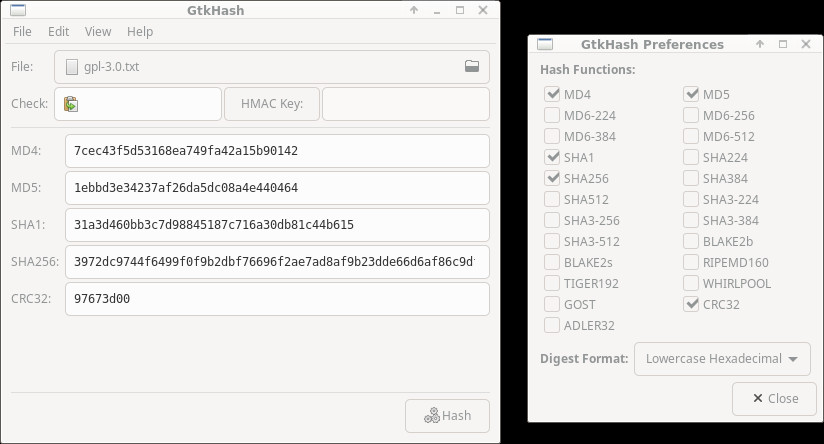This screenshot has height=444, width=824.
Task: Click the keep-above arrow in Preferences title bar
Action: 760,44
